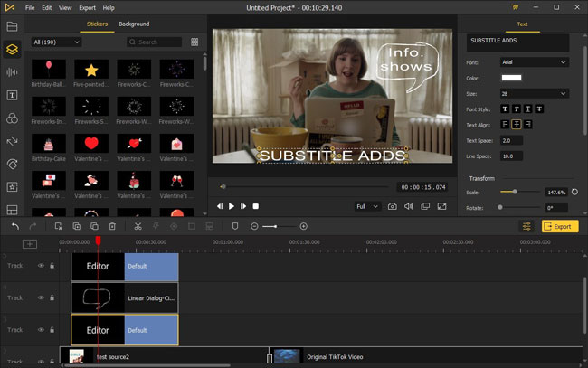Image resolution: width=588 pixels, height=368 pixels.
Task: Open the Text panel icon in sidebar
Action: coord(12,95)
